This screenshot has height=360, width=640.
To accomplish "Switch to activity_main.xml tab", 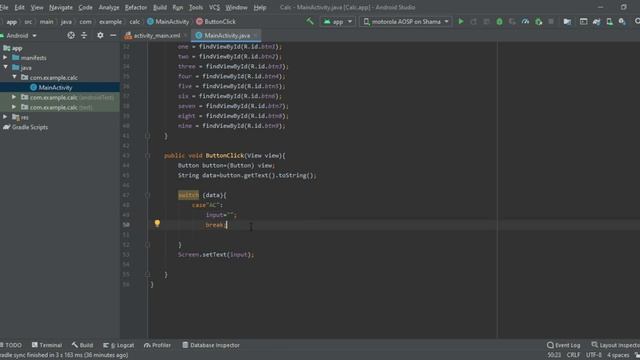I will (157, 36).
